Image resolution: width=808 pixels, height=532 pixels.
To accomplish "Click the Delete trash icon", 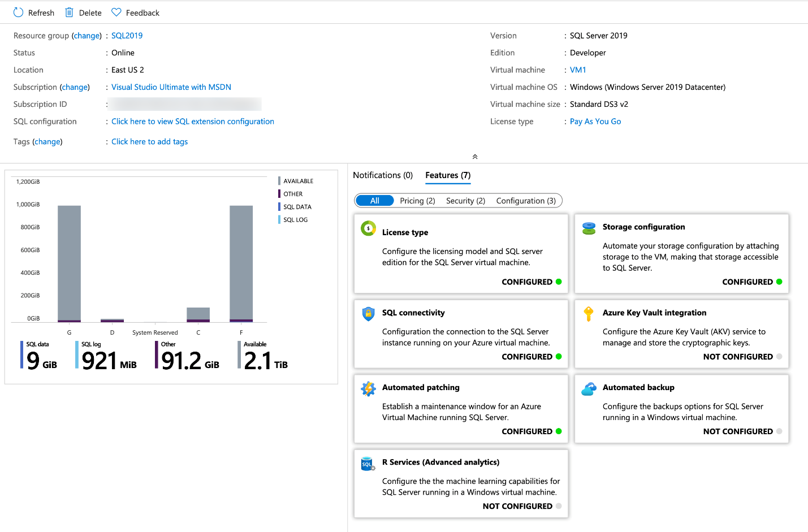I will (x=69, y=12).
